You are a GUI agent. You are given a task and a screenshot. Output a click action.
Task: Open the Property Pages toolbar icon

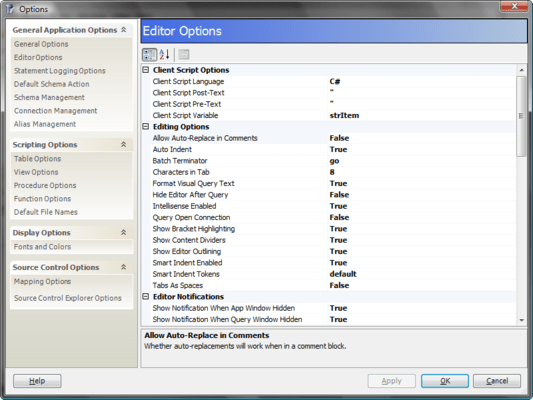pos(184,54)
